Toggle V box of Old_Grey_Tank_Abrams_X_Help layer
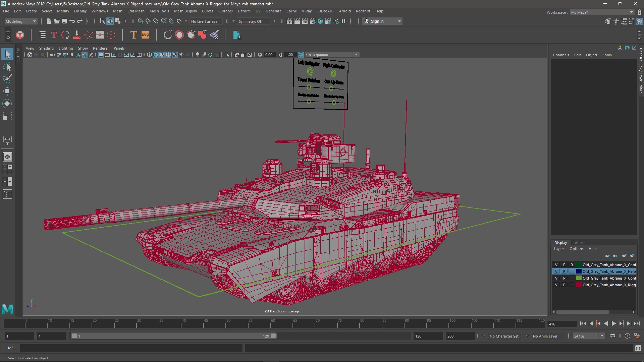 click(556, 271)
